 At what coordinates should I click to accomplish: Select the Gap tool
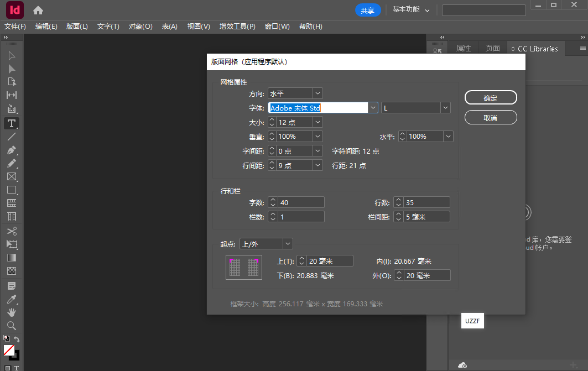coord(12,95)
